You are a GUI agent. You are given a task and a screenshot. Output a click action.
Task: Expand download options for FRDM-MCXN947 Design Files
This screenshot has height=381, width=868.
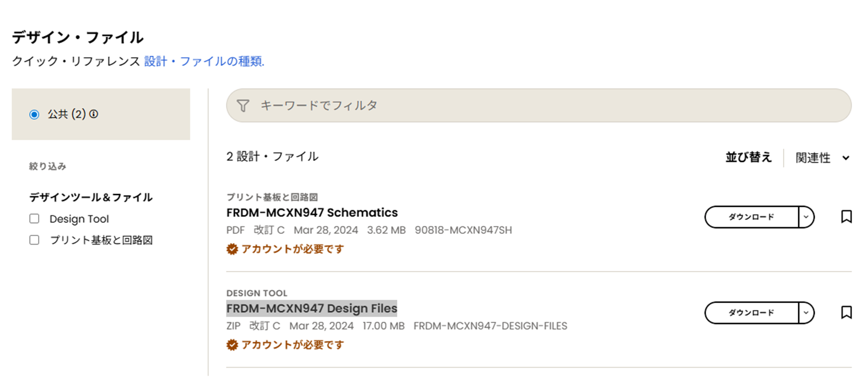pos(805,313)
